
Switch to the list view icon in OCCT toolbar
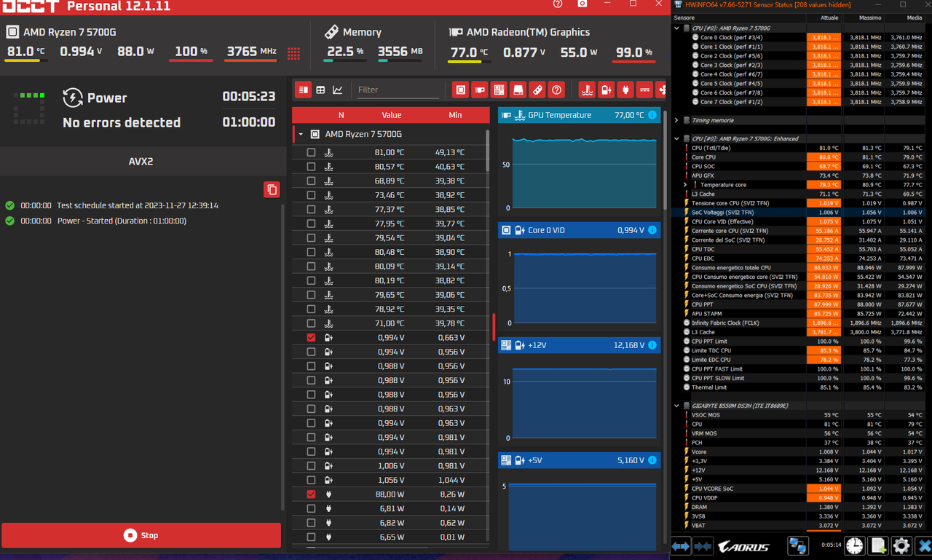(304, 90)
